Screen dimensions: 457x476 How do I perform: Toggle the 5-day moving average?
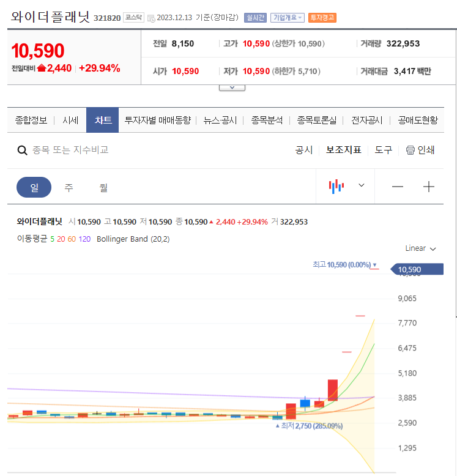point(52,239)
